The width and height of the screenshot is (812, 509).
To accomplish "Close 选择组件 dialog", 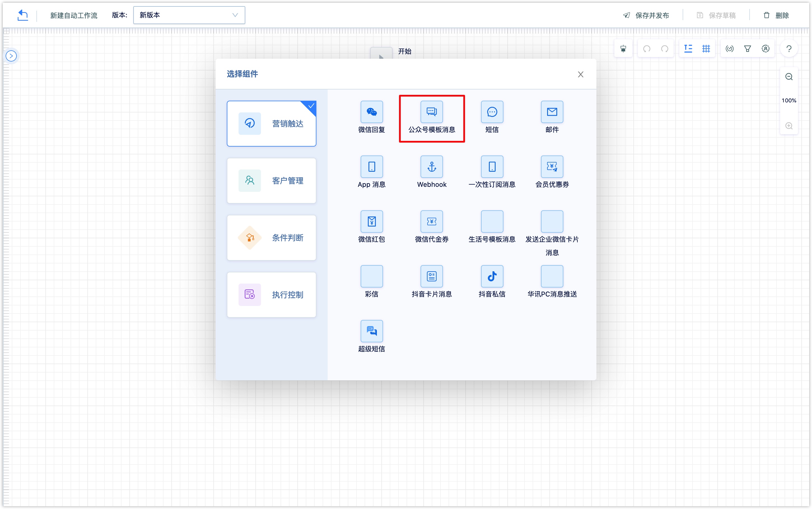I will tap(581, 74).
